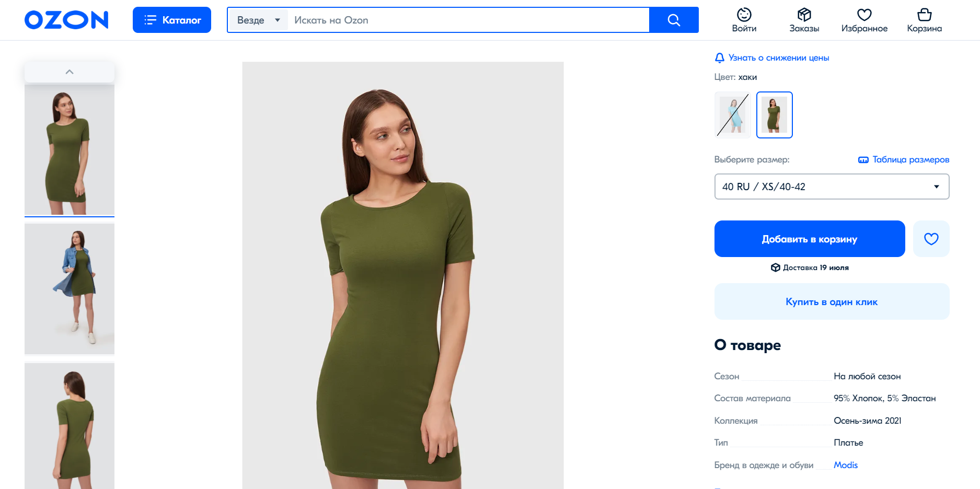The height and width of the screenshot is (489, 980).
Task: Add dress to favorites with heart button
Action: 931,239
